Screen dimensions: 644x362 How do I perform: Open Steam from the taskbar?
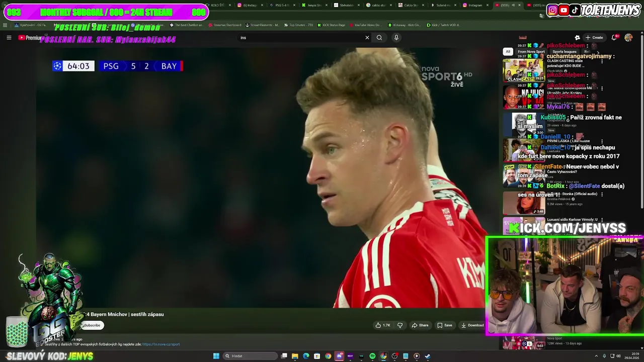click(x=428, y=356)
